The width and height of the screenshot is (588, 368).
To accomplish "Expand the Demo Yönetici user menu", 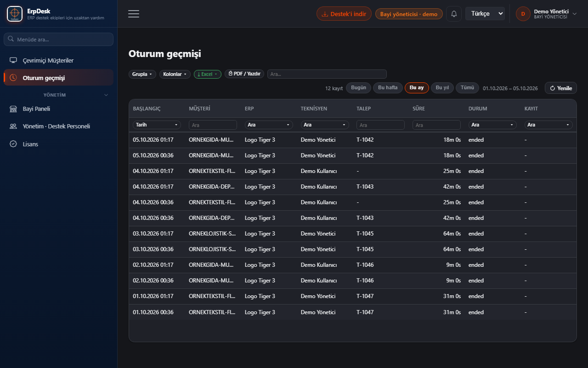I will tap(546, 14).
